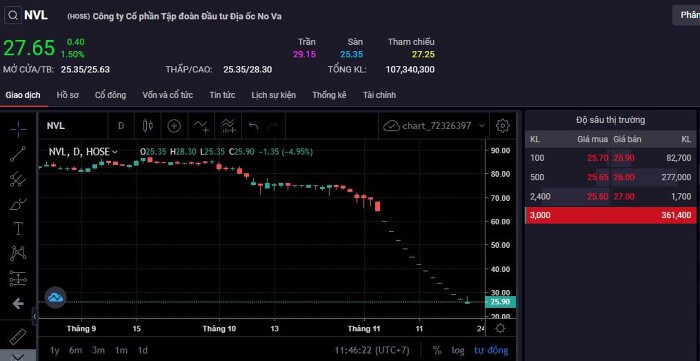Select the brush drawing tool
Viewport: 700px width, 361px height.
[x=18, y=204]
